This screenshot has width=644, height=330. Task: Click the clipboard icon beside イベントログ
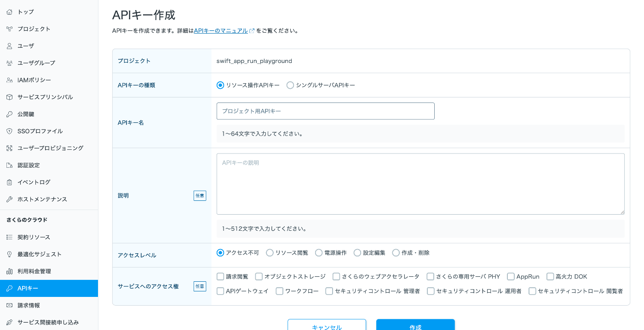tap(9, 182)
